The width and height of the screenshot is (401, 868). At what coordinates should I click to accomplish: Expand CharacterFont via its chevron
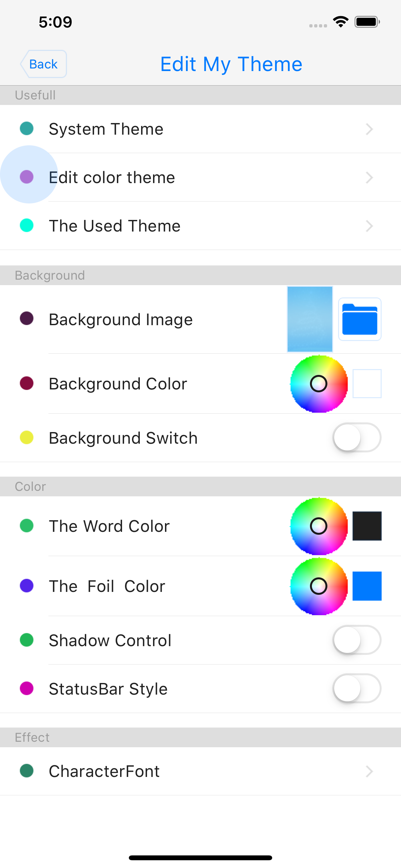tap(369, 771)
